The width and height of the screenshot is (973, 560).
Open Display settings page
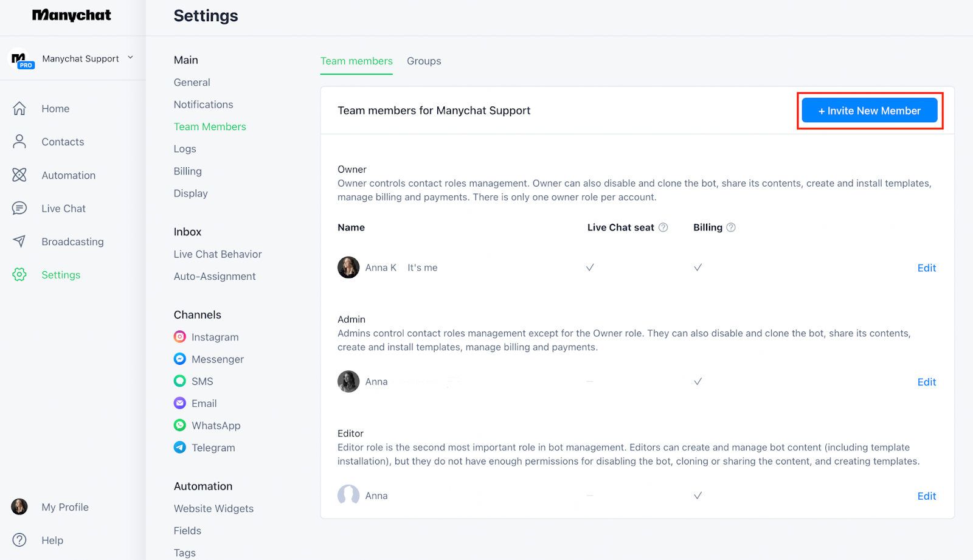point(190,193)
